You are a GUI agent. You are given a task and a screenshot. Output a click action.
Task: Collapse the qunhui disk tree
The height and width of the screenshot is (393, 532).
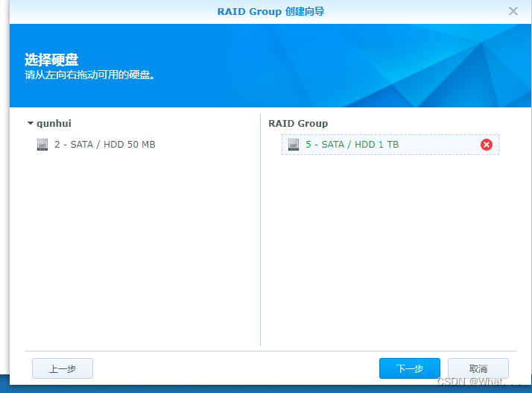(x=31, y=123)
